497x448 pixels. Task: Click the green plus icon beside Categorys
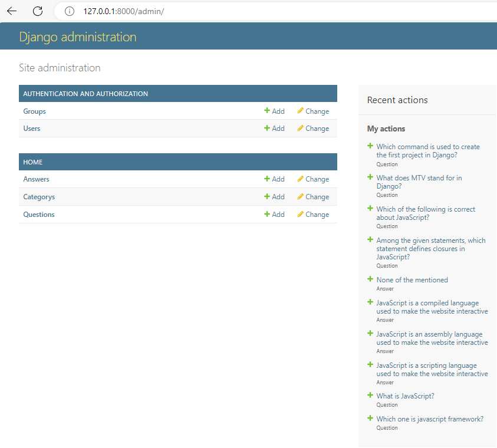267,196
